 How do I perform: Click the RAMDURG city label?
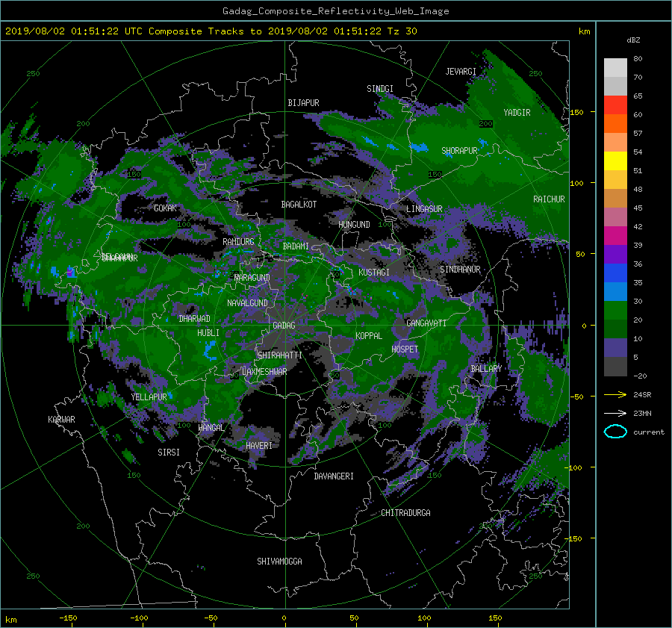pos(238,242)
